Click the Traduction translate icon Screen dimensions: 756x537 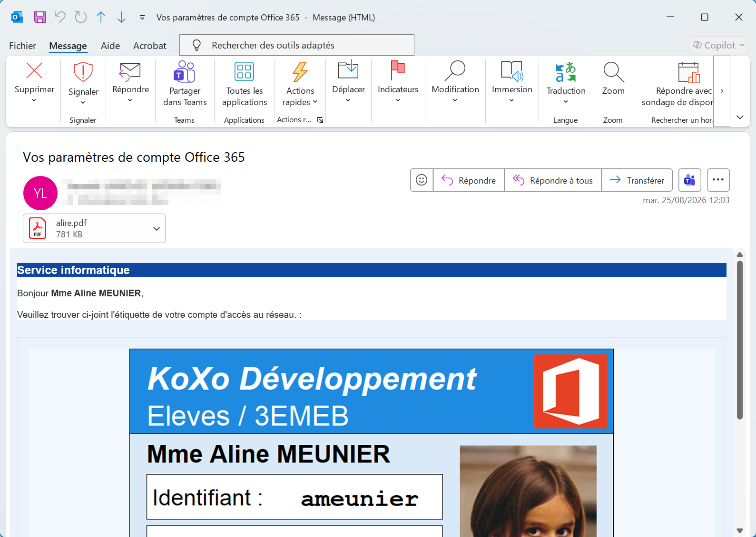point(566,72)
